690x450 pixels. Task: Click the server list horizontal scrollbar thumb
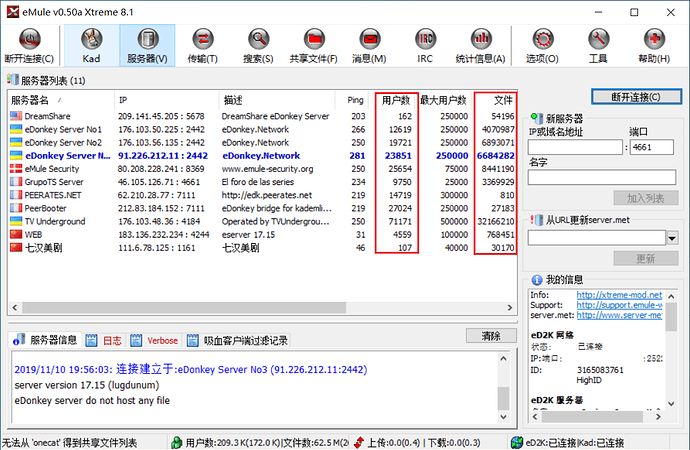pos(184,307)
